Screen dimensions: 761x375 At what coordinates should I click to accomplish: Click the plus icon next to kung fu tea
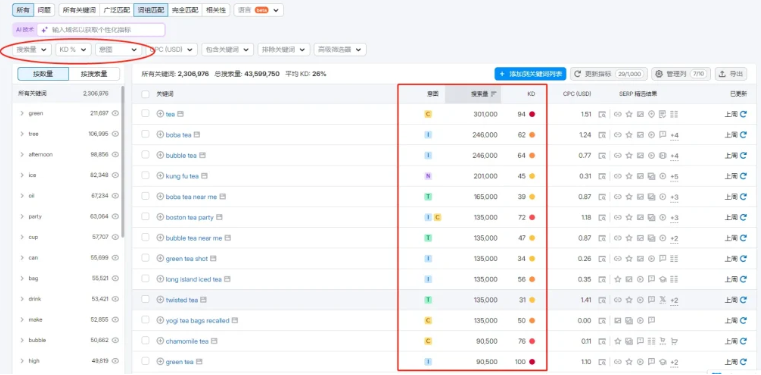[x=160, y=176]
